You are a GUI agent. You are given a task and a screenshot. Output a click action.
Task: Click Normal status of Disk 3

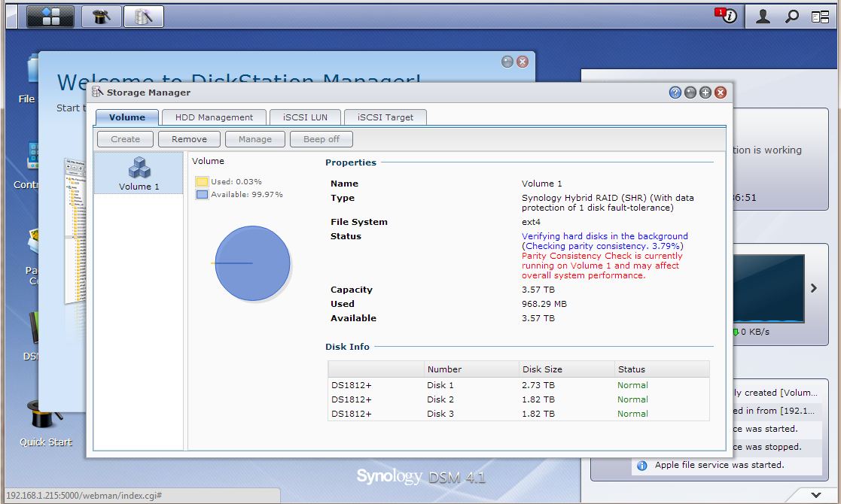coord(632,414)
